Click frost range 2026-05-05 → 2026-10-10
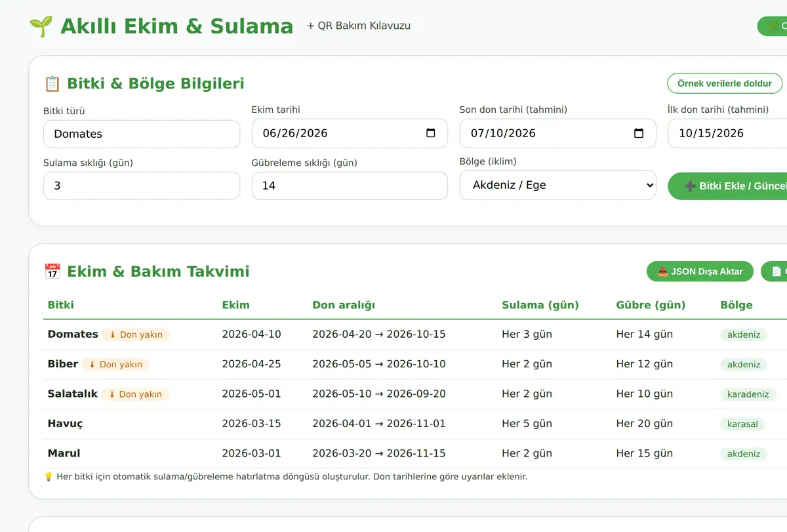 coord(379,364)
